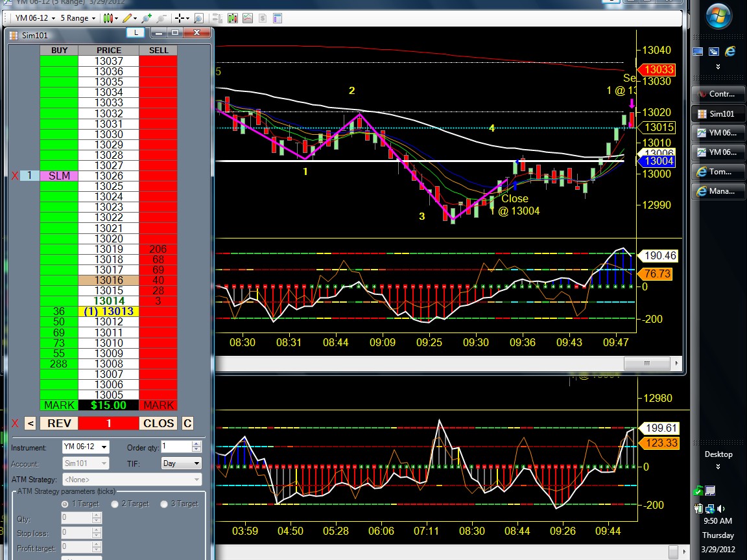
Task: Open the ATM Strategy None dropdown
Action: (132, 480)
